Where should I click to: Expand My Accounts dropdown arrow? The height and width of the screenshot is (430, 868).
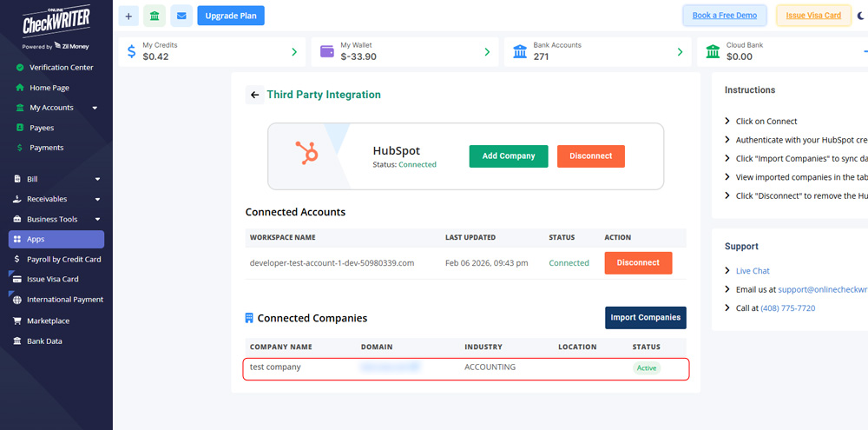click(95, 108)
